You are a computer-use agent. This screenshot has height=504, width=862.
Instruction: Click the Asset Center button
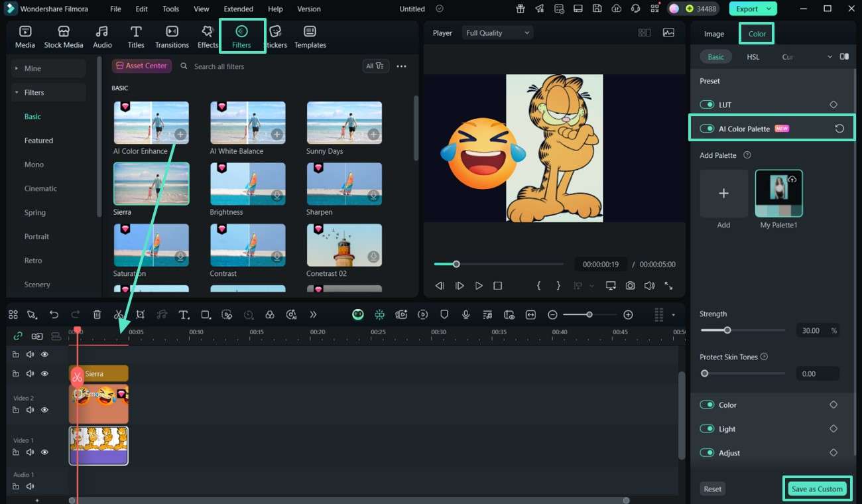coord(142,66)
